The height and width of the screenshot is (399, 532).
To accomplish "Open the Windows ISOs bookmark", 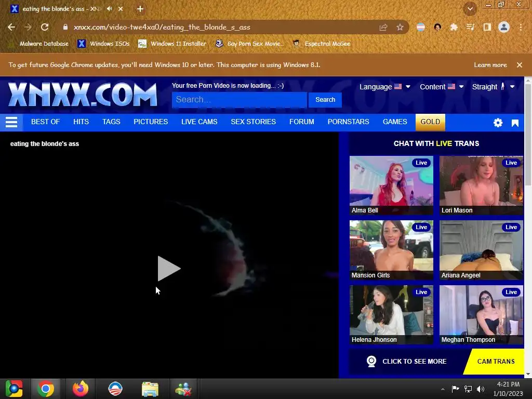I will (x=103, y=44).
